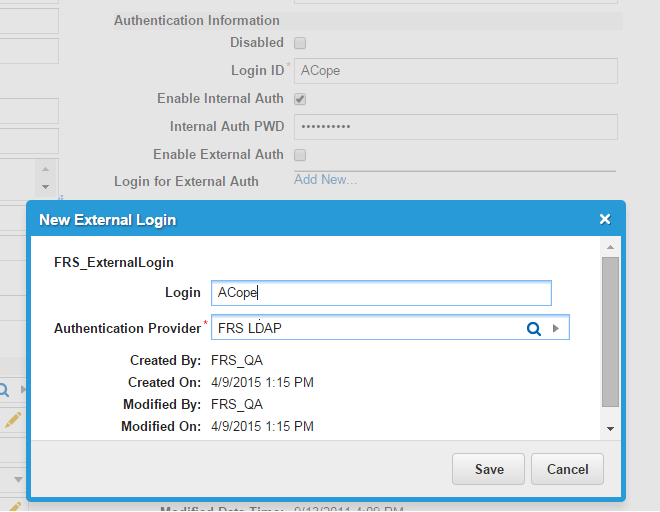Uncheck Enable Internal Auth checkbox
This screenshot has width=660, height=512.
(300, 99)
